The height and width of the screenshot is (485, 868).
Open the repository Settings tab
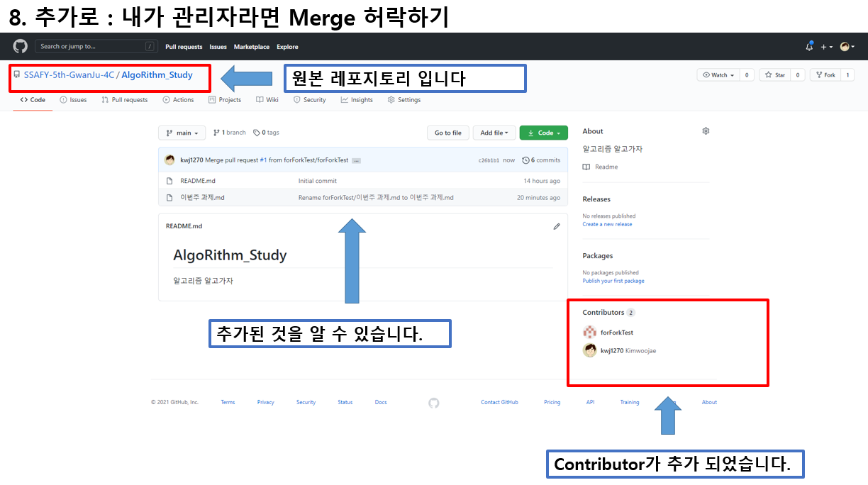click(x=404, y=100)
